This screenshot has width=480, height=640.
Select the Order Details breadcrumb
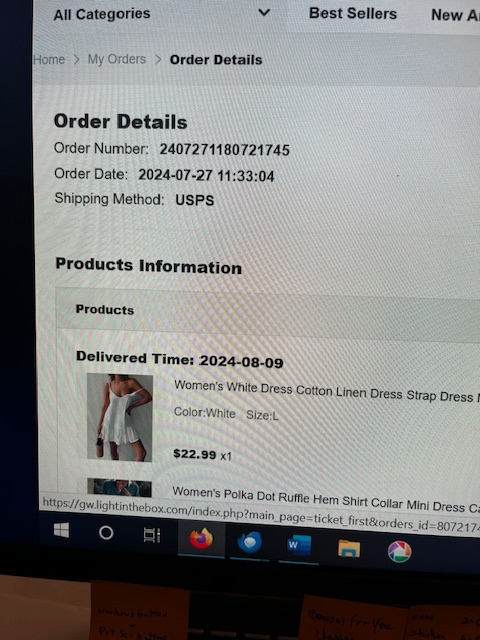pos(216,60)
